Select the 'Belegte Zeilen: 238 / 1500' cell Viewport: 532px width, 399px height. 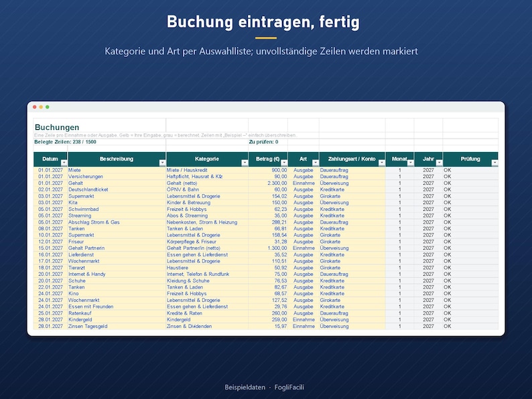coord(100,142)
